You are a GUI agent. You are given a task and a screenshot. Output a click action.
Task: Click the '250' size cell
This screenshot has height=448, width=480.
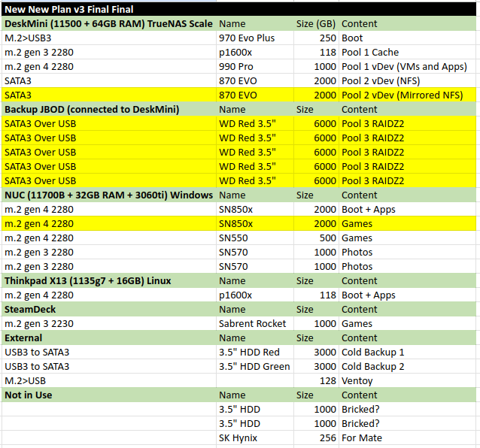coord(316,38)
